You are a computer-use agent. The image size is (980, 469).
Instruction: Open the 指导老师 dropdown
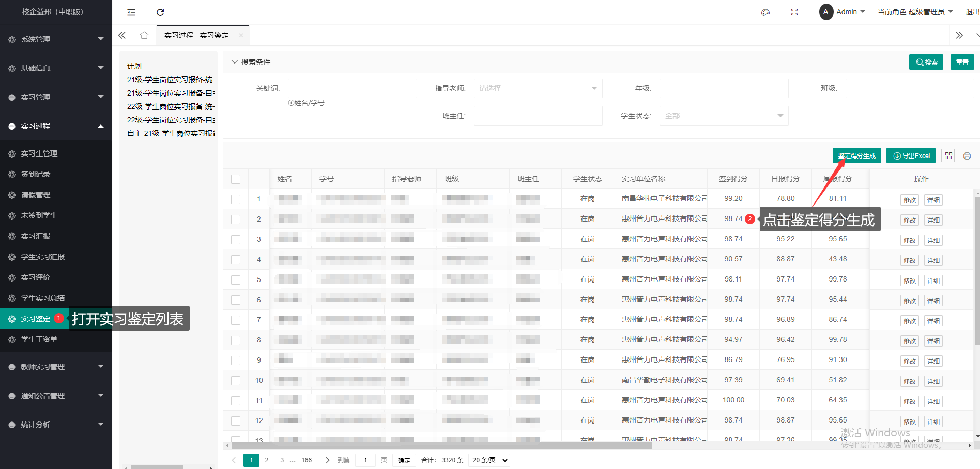(x=538, y=88)
